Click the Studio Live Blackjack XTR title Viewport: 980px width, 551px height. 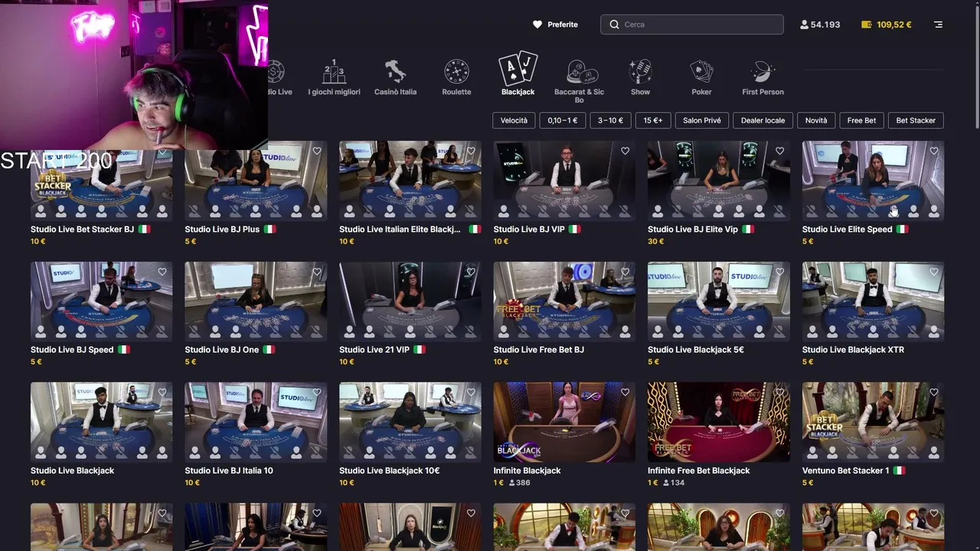pyautogui.click(x=853, y=350)
